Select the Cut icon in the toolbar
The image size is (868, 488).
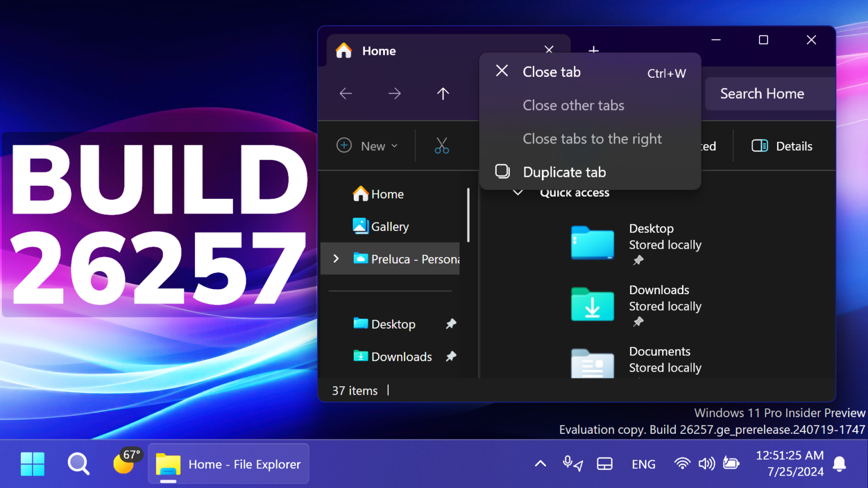click(x=442, y=146)
